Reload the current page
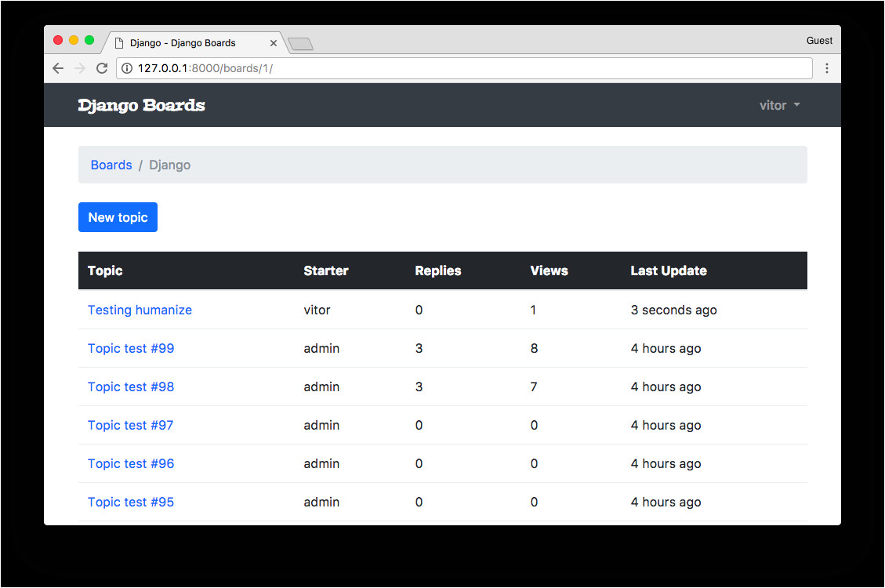 101,68
